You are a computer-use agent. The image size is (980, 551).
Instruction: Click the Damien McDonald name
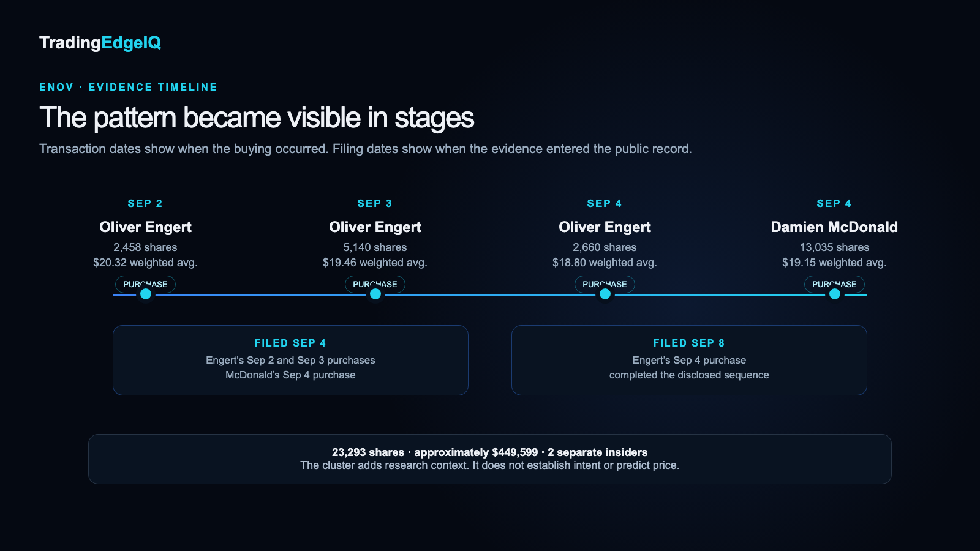[x=834, y=227]
